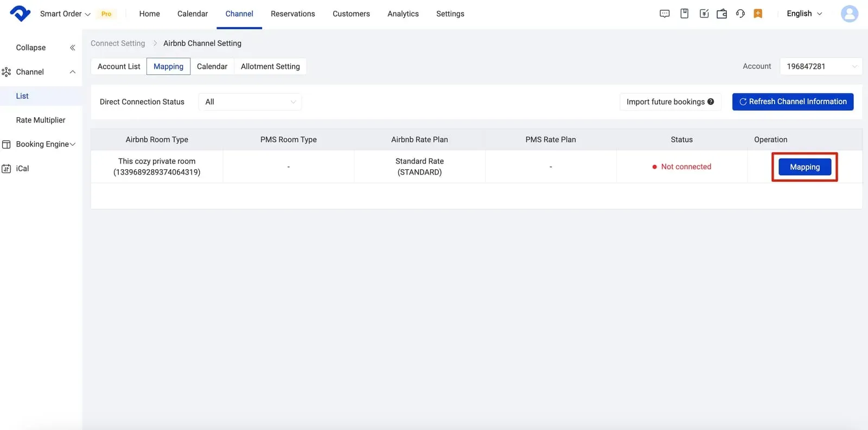This screenshot has height=430, width=868.
Task: Click Refresh Channel Information button
Action: pos(793,101)
